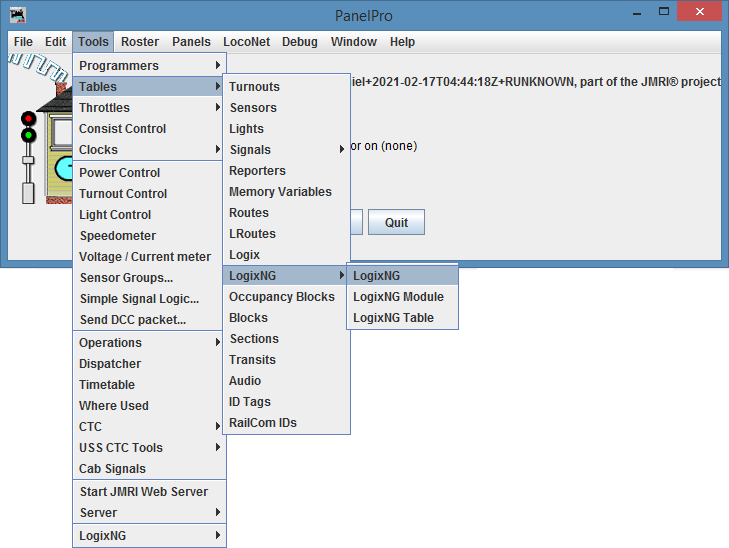This screenshot has width=729, height=548.
Task: Open the LRoutes table
Action: click(286, 234)
